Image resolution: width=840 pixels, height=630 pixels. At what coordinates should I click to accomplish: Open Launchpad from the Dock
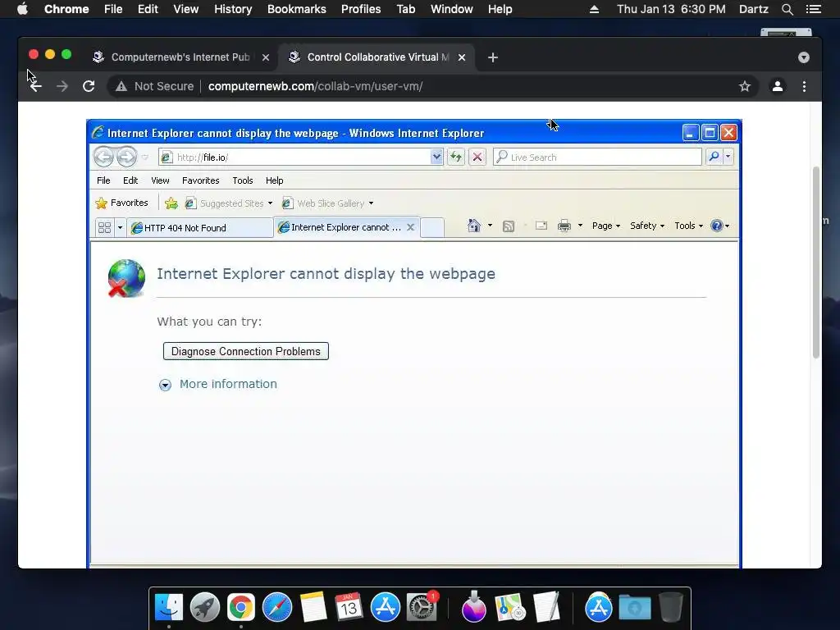pos(204,607)
